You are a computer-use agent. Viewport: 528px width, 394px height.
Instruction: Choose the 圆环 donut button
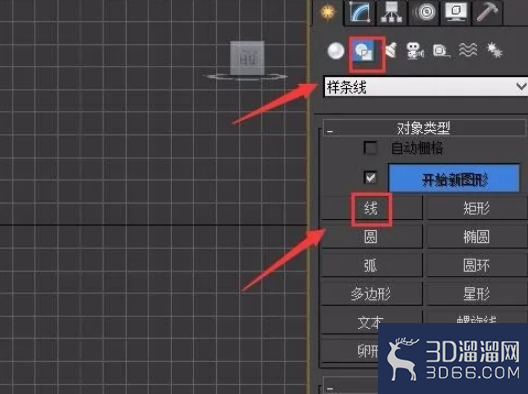pos(476,266)
